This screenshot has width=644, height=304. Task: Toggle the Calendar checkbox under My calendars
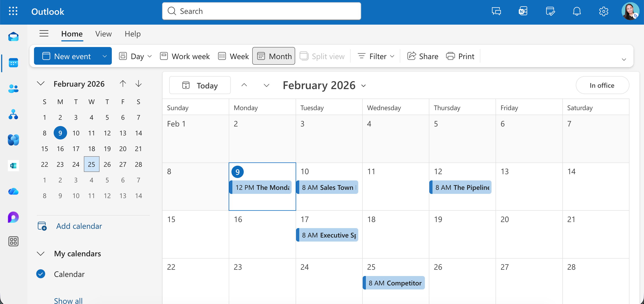[x=41, y=274]
